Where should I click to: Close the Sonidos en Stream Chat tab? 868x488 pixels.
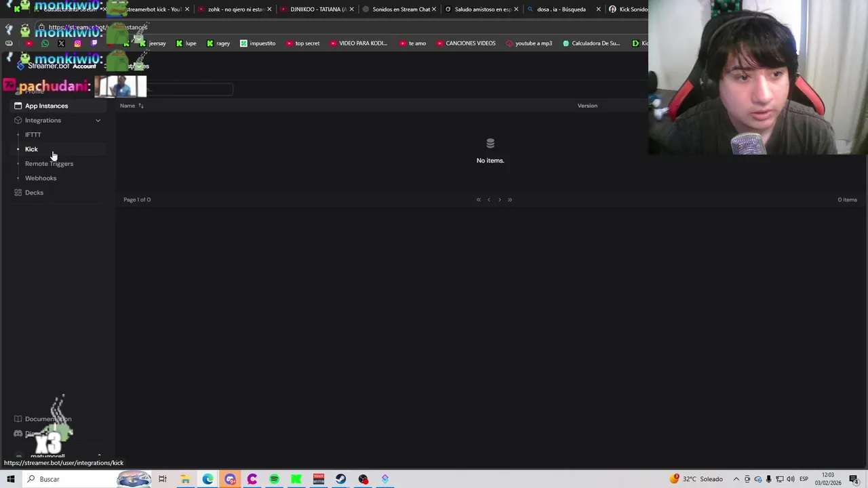click(433, 9)
